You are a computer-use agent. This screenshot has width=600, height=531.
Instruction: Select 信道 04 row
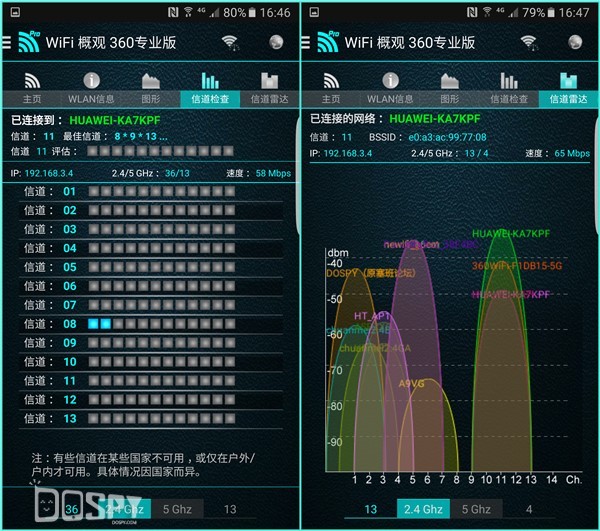[151, 248]
